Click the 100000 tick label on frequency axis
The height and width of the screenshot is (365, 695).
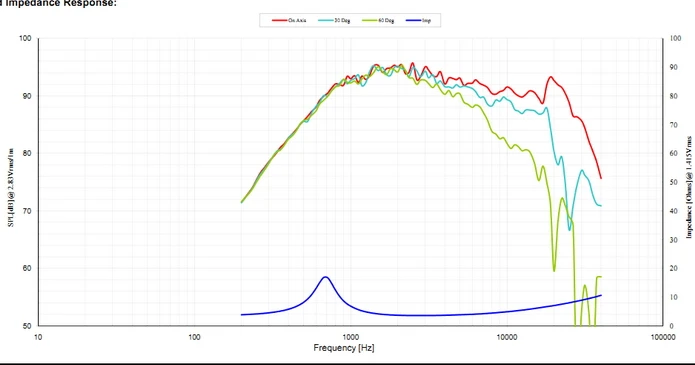tap(663, 337)
